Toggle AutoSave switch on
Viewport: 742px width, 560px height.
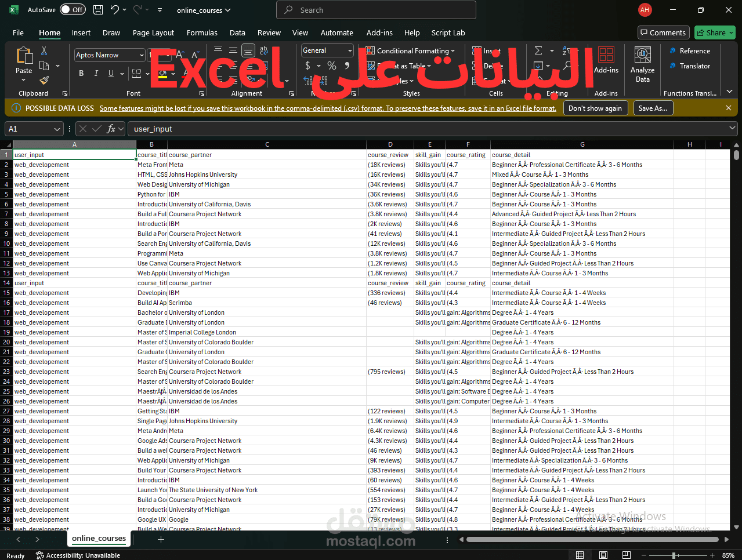click(73, 10)
